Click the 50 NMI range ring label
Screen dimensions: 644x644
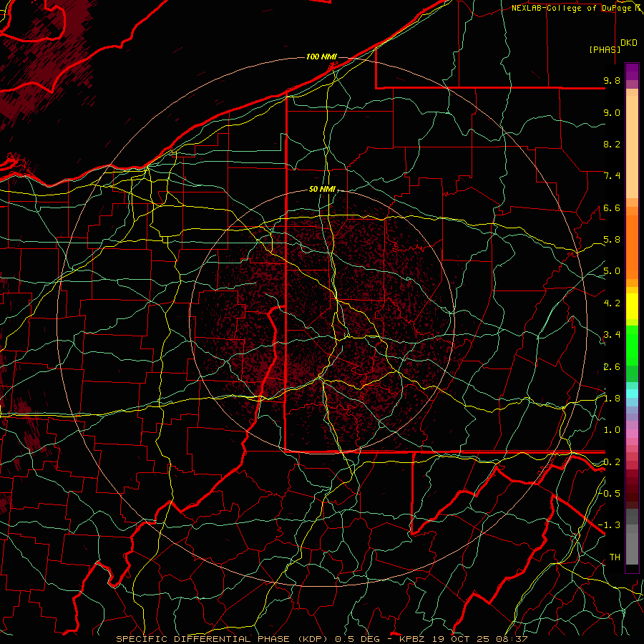(x=322, y=190)
